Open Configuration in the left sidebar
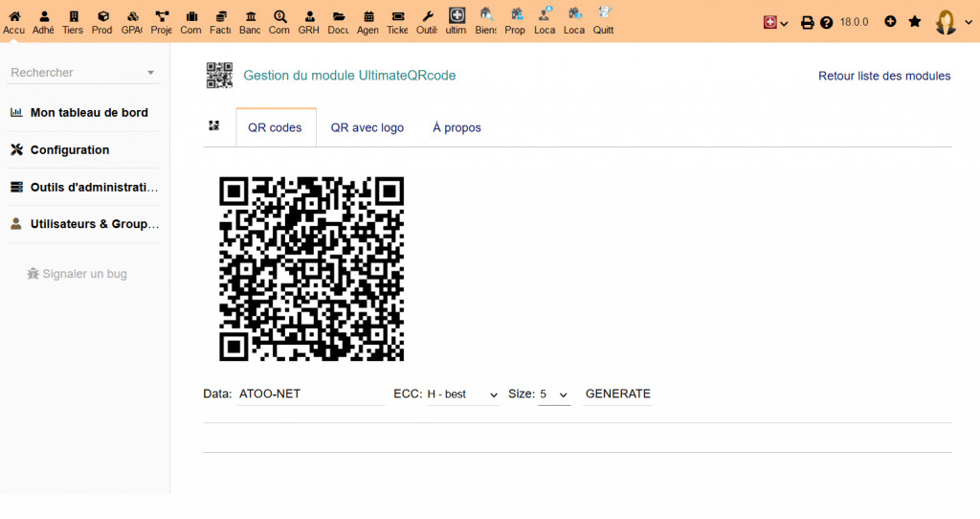Image resolution: width=980 pixels, height=519 pixels. click(x=70, y=150)
